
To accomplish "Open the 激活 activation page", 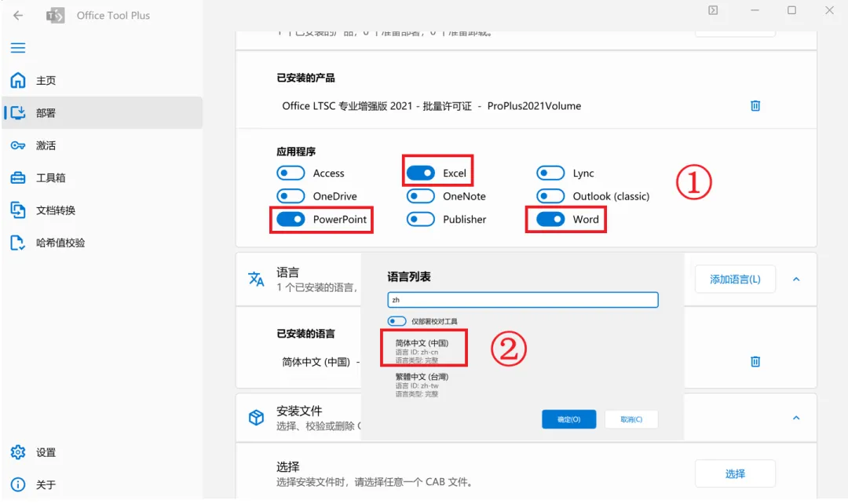I will 102,145.
